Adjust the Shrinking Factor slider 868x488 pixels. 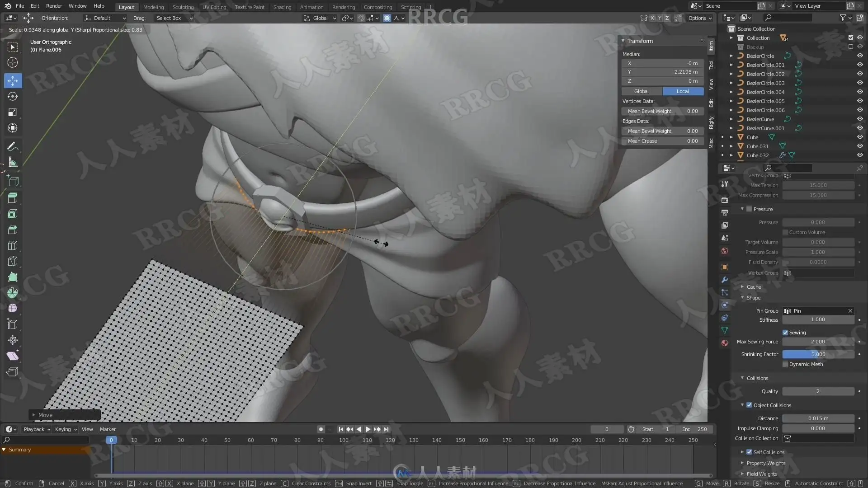coord(818,354)
